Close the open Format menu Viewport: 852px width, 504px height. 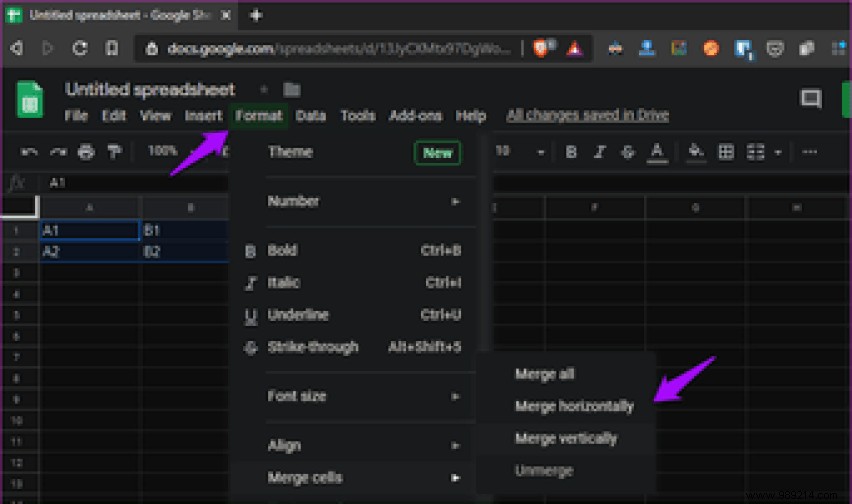tap(259, 116)
